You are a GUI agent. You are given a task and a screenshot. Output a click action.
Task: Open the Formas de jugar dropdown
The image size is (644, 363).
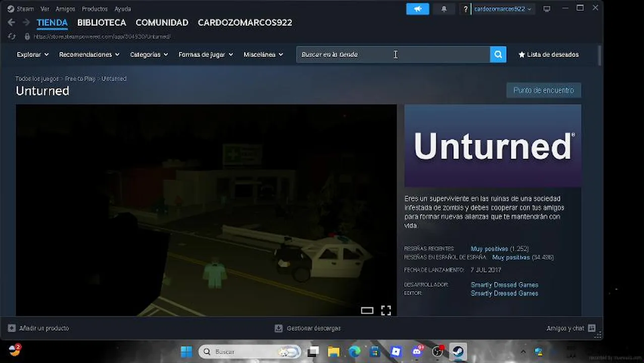[206, 54]
